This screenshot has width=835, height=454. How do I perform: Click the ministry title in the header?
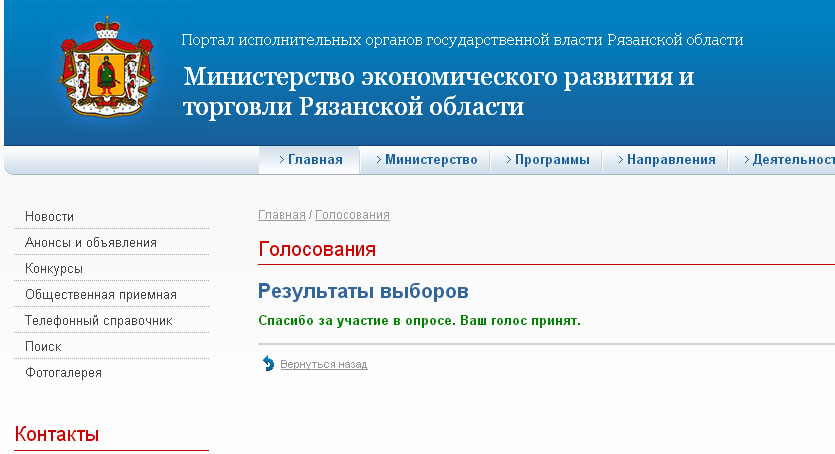point(439,92)
